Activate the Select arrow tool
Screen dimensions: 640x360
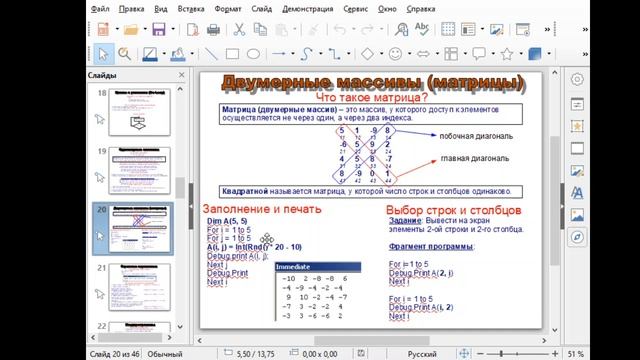[x=103, y=54]
